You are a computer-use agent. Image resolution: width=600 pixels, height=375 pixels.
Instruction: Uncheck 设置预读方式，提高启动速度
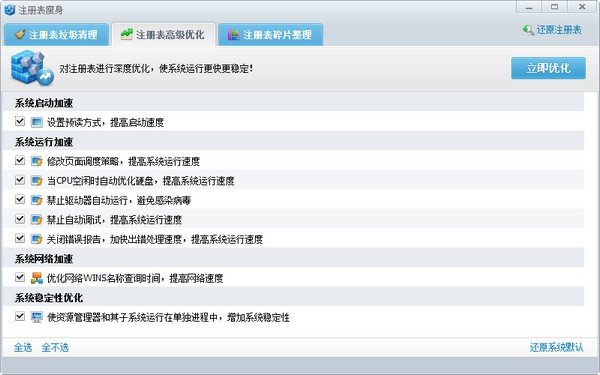point(20,121)
